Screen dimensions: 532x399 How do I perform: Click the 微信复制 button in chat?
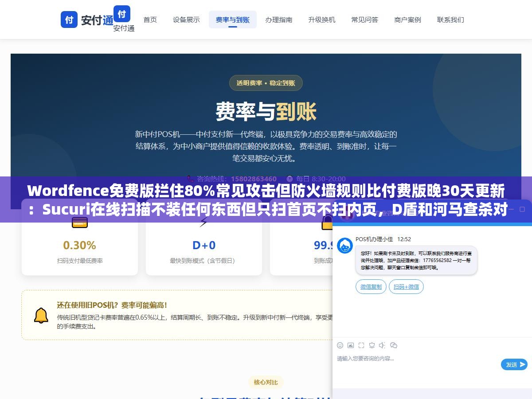click(x=371, y=286)
